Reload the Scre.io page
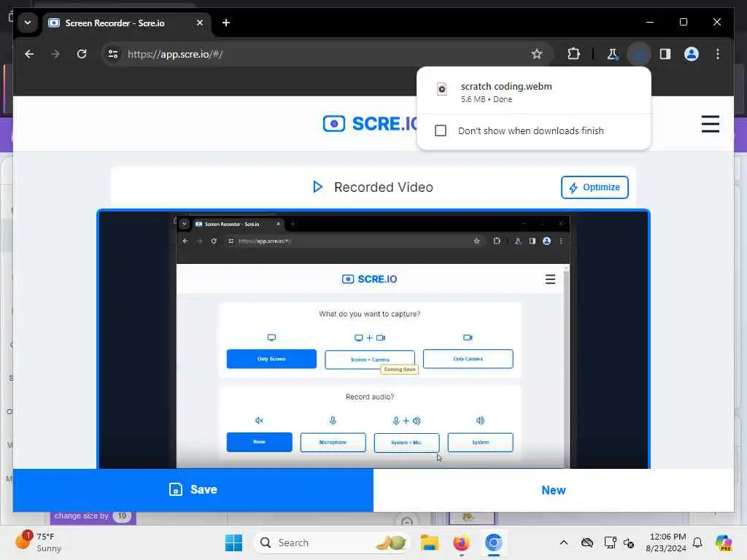Viewport: 747px width, 560px height. (x=82, y=54)
